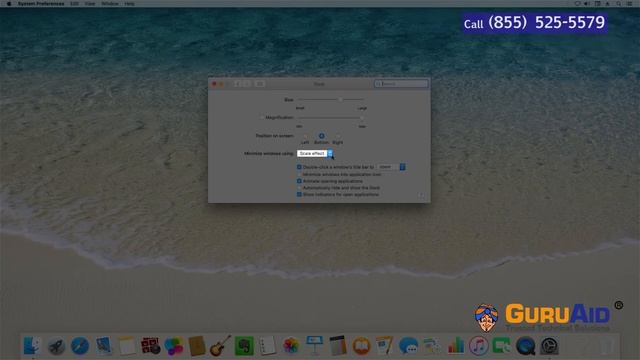
Task: Launch Numbers bar chart icon
Action: pyautogui.click(x=456, y=346)
